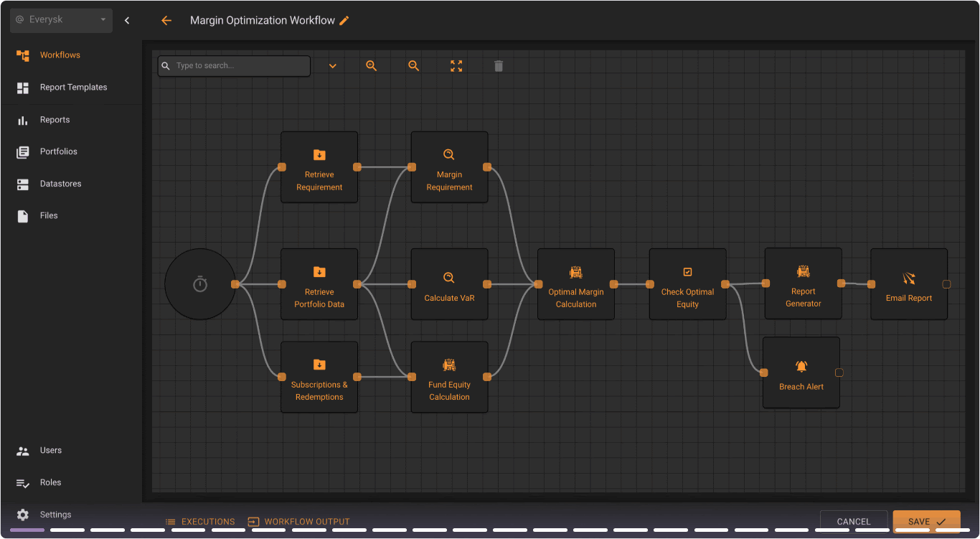This screenshot has height=539, width=980.
Task: Click Optimal Margin Calculation node icon
Action: coord(575,272)
